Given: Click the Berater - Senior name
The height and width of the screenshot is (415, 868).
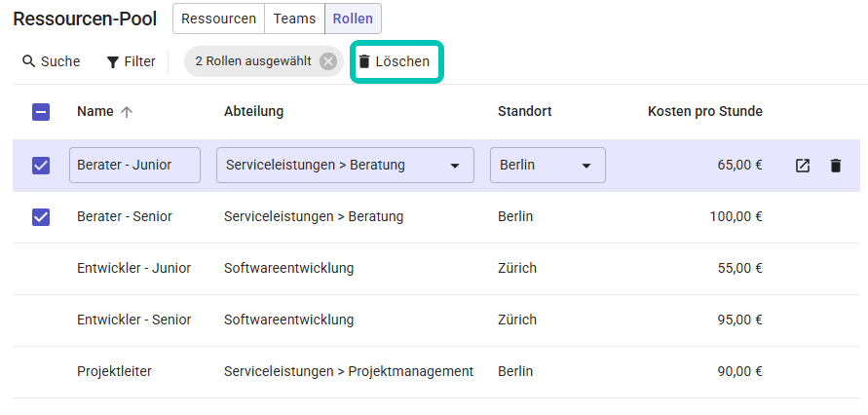Looking at the screenshot, I should point(125,217).
